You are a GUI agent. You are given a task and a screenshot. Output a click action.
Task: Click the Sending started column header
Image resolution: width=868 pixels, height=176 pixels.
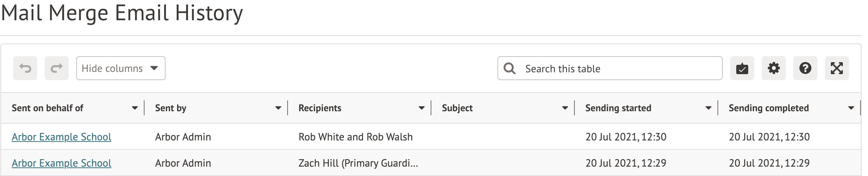click(618, 108)
